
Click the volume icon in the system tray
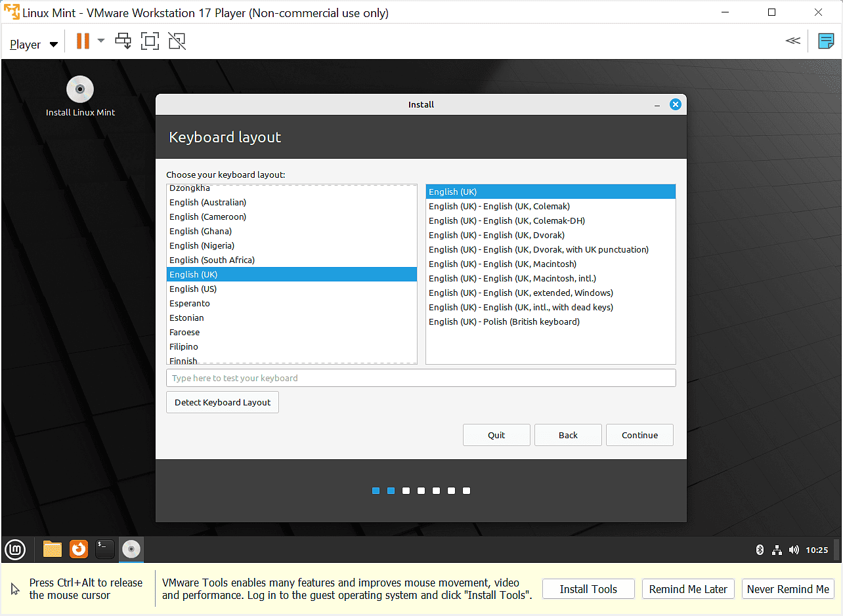tap(794, 550)
